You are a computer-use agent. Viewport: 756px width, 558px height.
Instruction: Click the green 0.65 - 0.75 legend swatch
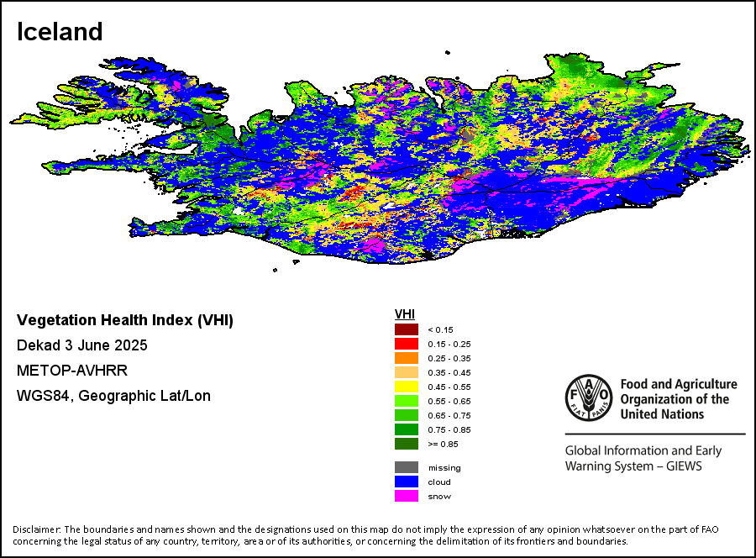click(407, 415)
